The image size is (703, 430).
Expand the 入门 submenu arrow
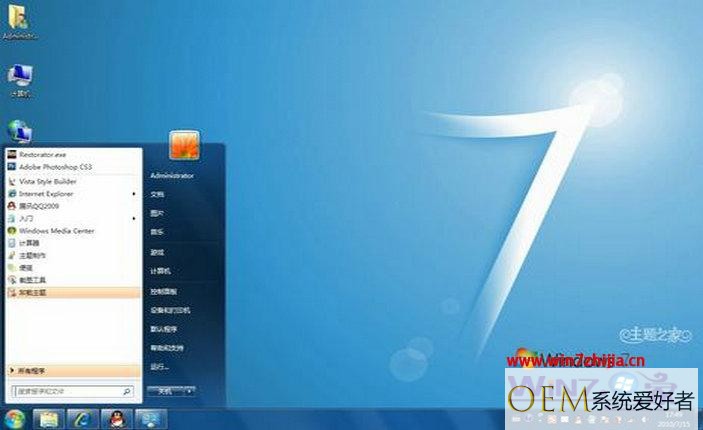tap(134, 218)
